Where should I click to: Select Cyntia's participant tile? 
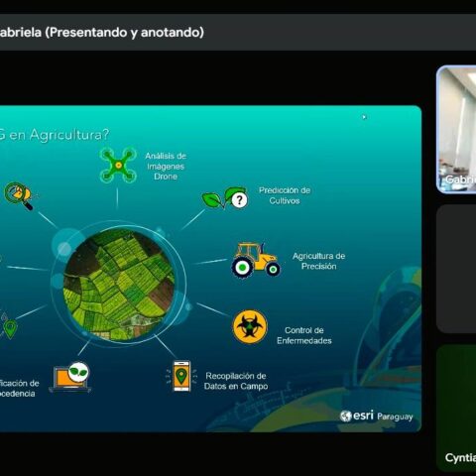point(456,408)
